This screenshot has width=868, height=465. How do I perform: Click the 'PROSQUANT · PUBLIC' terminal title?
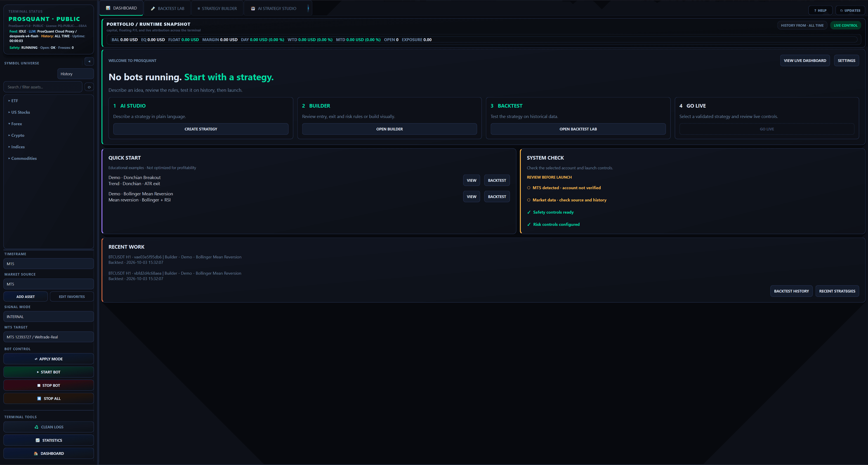pyautogui.click(x=44, y=19)
